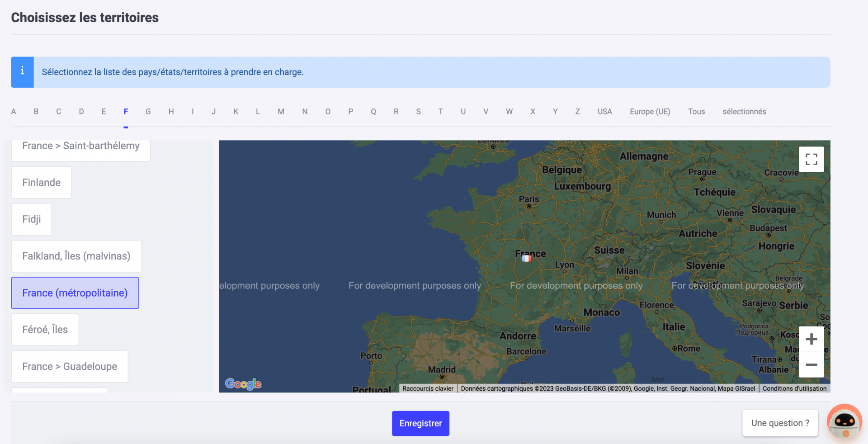Select Falkland, Îles (malvinas) territory
Viewport: 868px width, 444px height.
75,256
